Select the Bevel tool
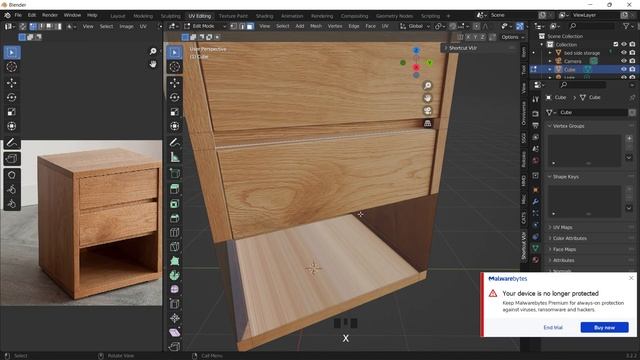The image size is (640, 360). click(x=175, y=218)
